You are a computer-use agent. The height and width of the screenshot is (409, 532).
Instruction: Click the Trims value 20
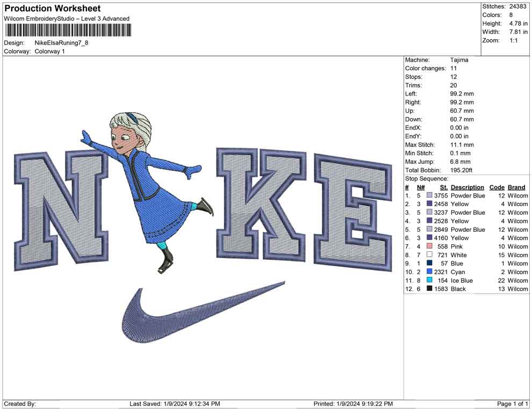[x=454, y=85]
